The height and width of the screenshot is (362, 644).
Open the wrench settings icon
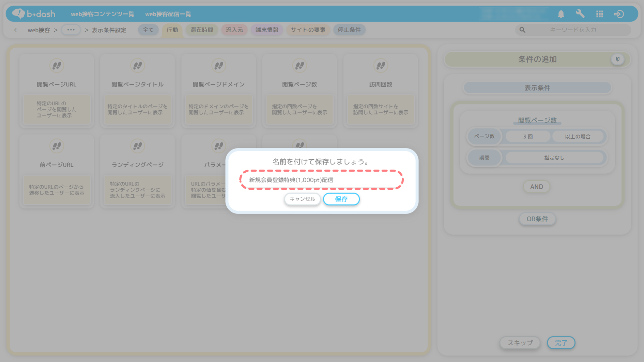[580, 14]
